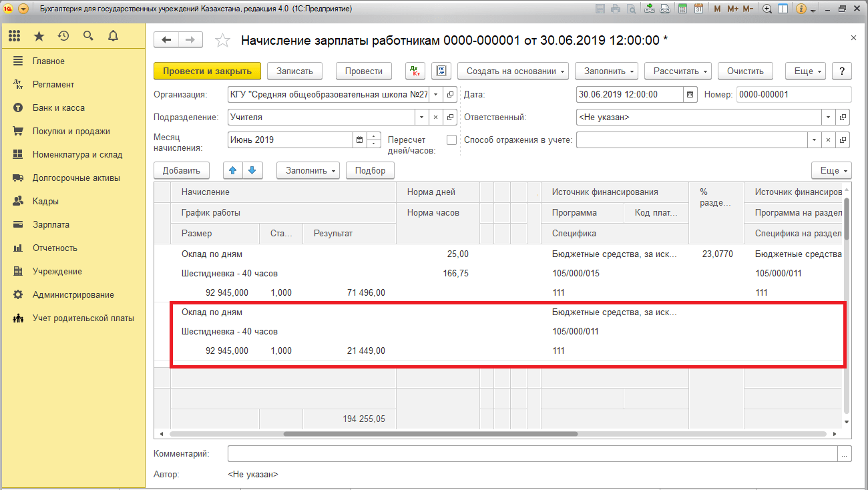Click the horizontal scrollbar under the table
868x490 pixels.
(430, 434)
